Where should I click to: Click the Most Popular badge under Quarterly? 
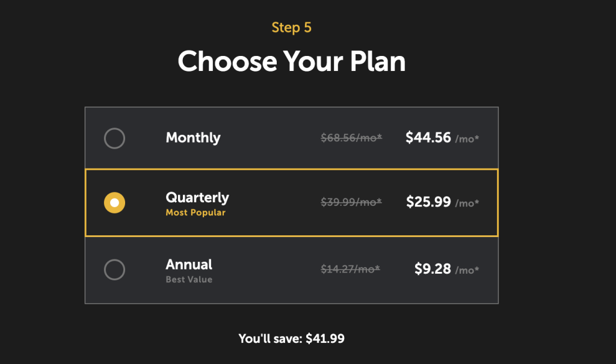pos(196,212)
